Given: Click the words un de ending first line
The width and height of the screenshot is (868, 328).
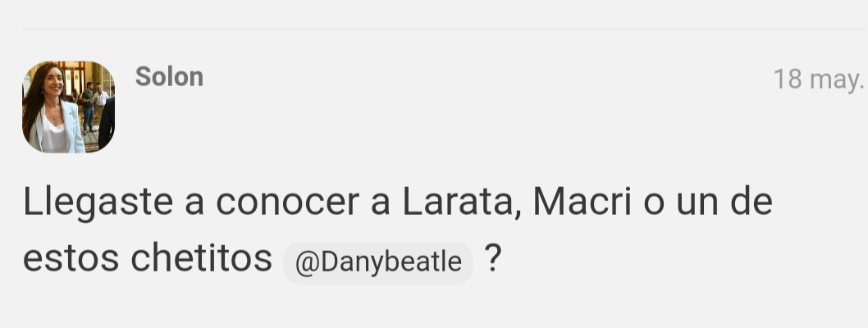Looking at the screenshot, I should [724, 202].
